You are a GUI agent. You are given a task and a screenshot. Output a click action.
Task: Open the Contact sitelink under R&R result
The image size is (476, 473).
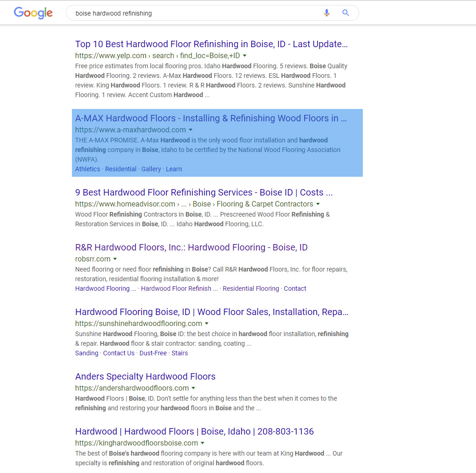pos(295,288)
